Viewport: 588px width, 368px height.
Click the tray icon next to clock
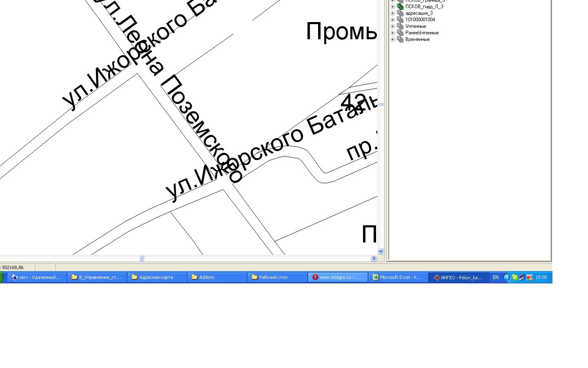(x=530, y=277)
